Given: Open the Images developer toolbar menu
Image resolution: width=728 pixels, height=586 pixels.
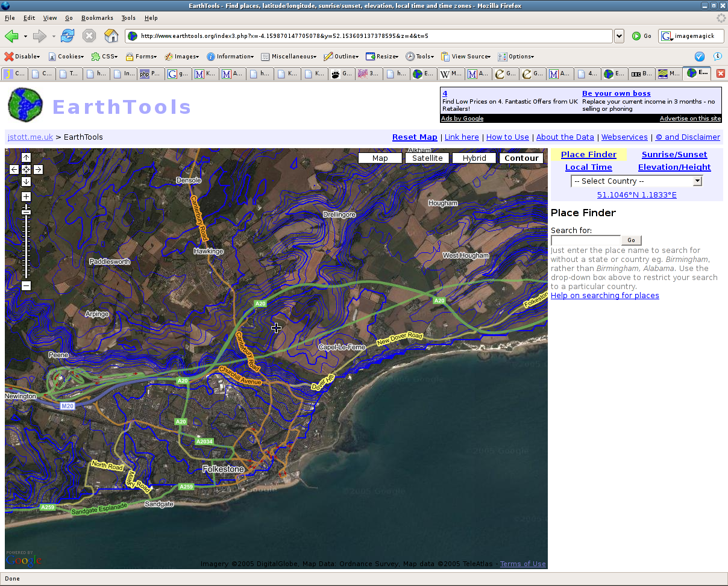Looking at the screenshot, I should [183, 57].
